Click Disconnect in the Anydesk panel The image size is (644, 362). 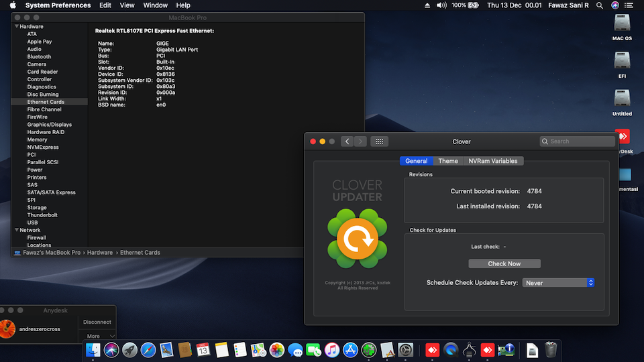click(x=97, y=322)
